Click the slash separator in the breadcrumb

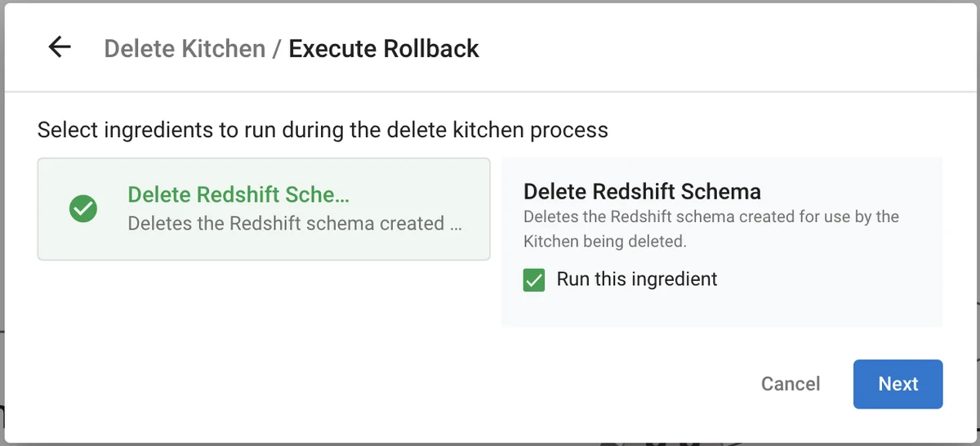[277, 49]
